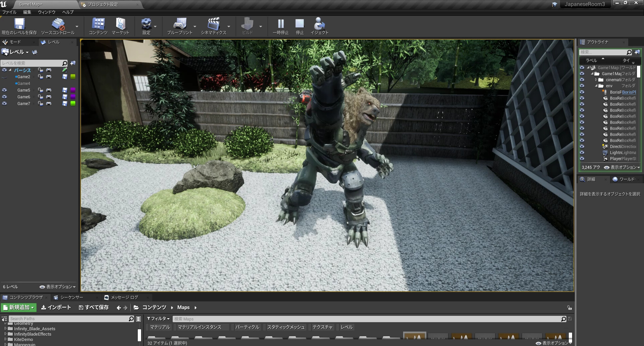644x346 pixels.
Task: Click the save current level icon
Action: pyautogui.click(x=19, y=24)
